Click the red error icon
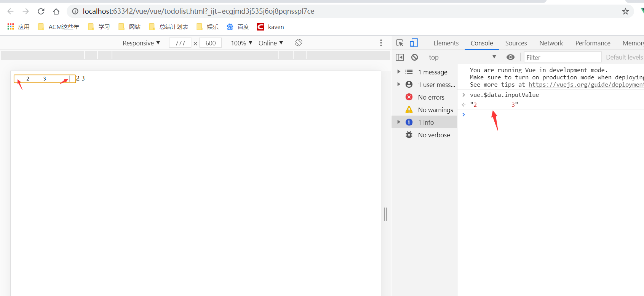Viewport: 644px width, 296px height. point(409,97)
